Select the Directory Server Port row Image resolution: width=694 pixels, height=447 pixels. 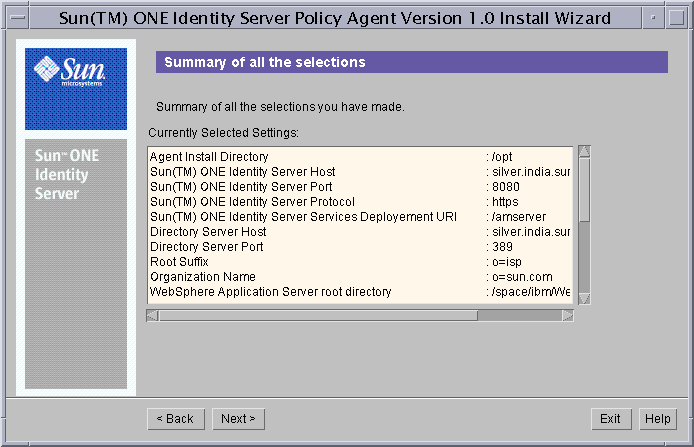tap(360, 247)
